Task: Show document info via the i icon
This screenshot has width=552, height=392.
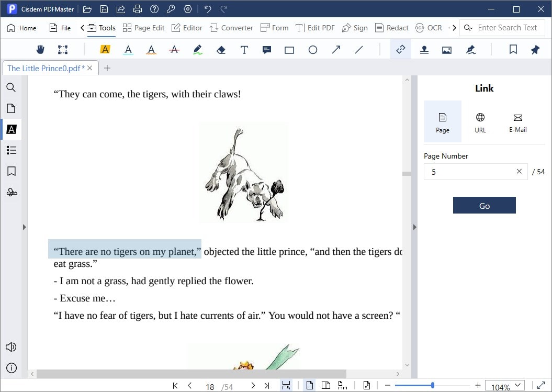Action: point(12,368)
